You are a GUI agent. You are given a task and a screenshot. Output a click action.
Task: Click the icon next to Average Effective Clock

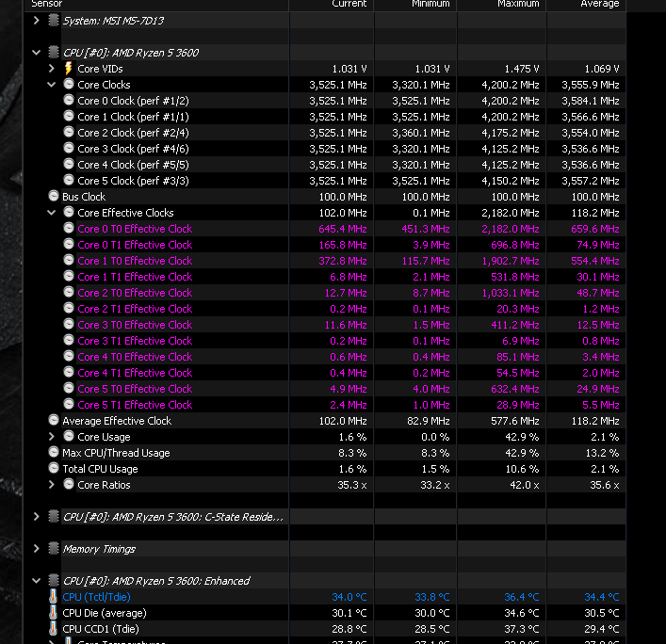click(x=54, y=421)
